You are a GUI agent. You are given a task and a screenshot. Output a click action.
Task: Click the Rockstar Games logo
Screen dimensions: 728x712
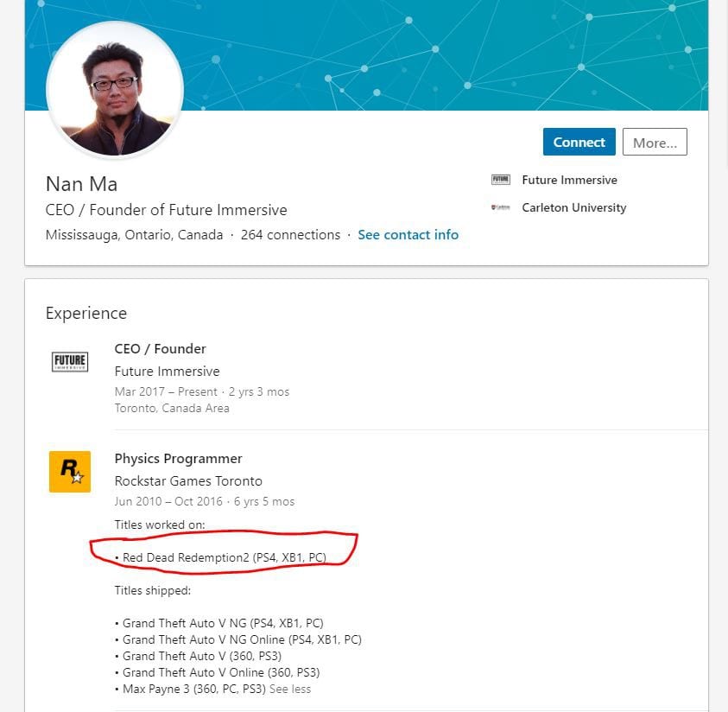(x=70, y=472)
